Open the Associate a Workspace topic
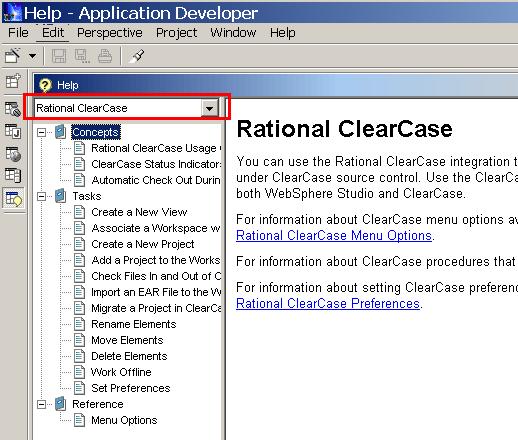The image size is (518, 440). click(156, 228)
